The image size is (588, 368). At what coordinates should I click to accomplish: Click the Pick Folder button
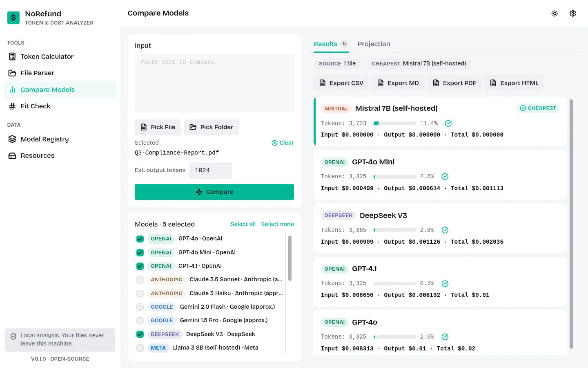[212, 127]
